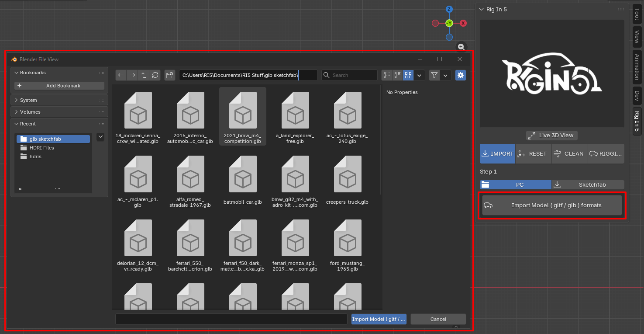Switch to RESET tab in Rig In 5
This screenshot has height=334, width=644.
(x=534, y=154)
